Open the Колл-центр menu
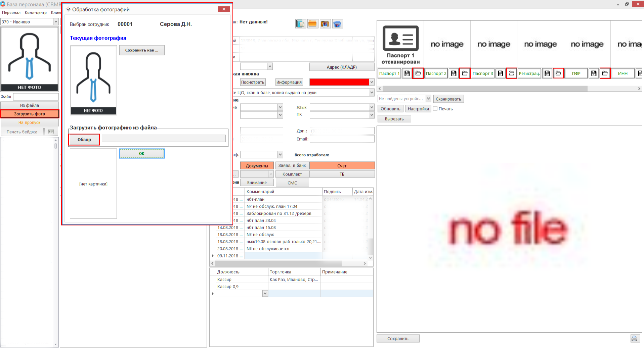This screenshot has width=644, height=348. click(x=36, y=12)
